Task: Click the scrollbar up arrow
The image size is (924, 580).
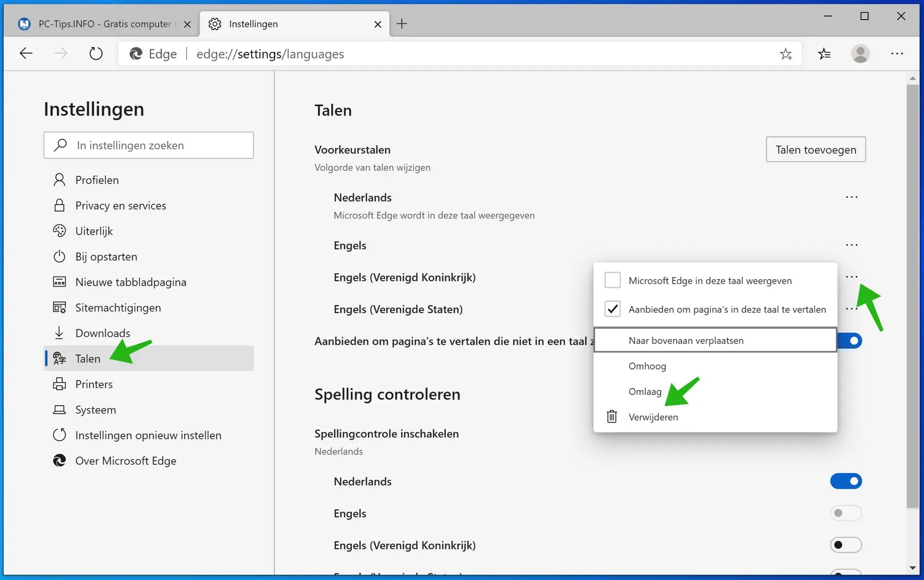Action: (x=912, y=78)
